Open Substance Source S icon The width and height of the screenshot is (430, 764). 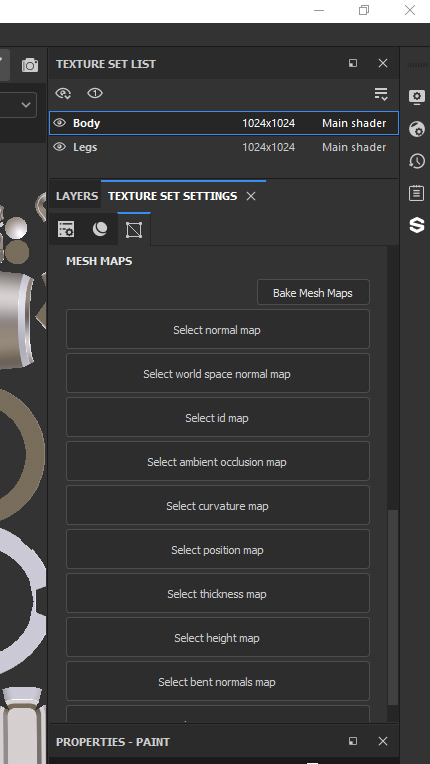click(x=416, y=225)
